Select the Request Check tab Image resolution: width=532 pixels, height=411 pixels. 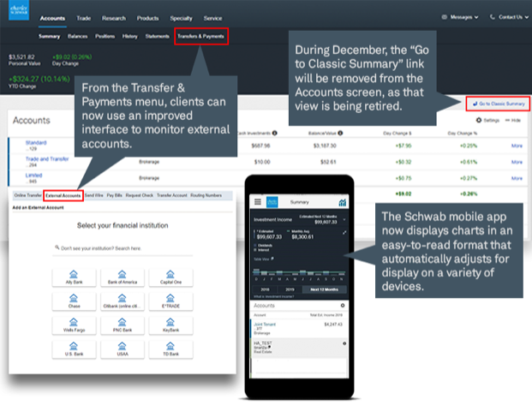[140, 195]
